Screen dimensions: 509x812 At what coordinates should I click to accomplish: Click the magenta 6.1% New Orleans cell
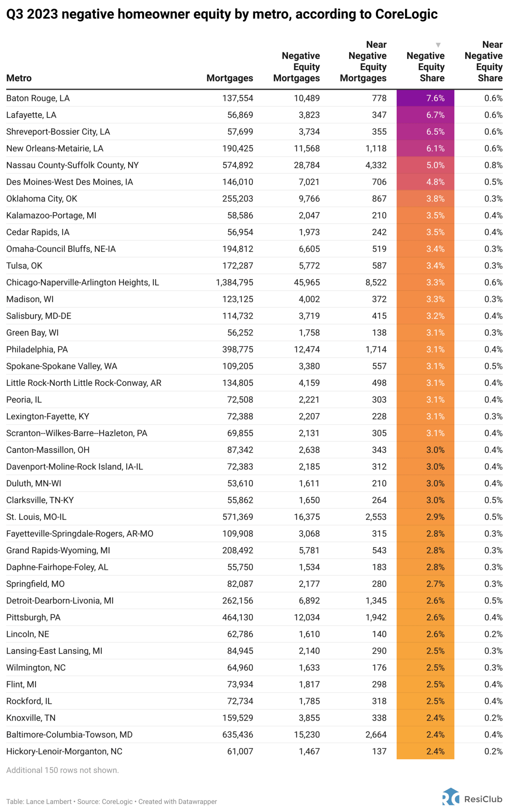coord(425,148)
